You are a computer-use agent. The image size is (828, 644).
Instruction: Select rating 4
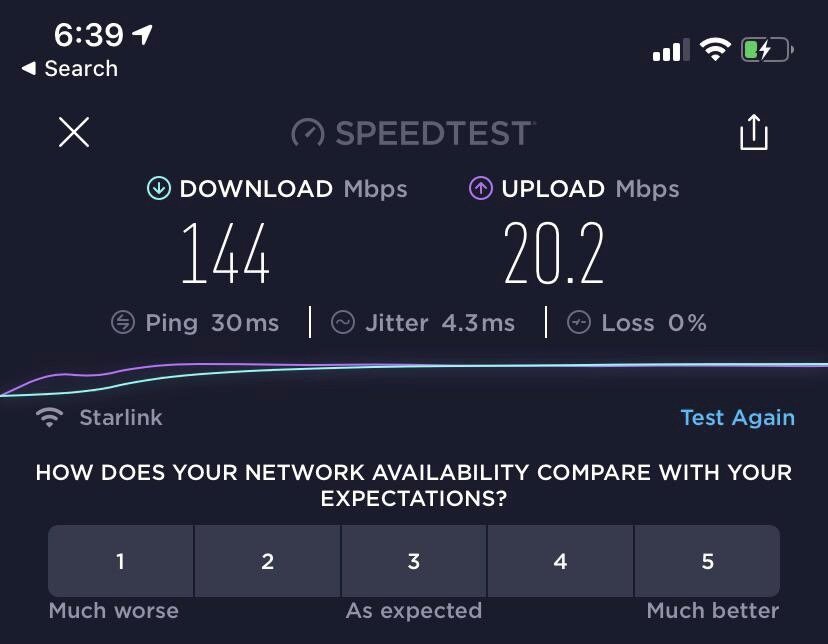click(560, 561)
